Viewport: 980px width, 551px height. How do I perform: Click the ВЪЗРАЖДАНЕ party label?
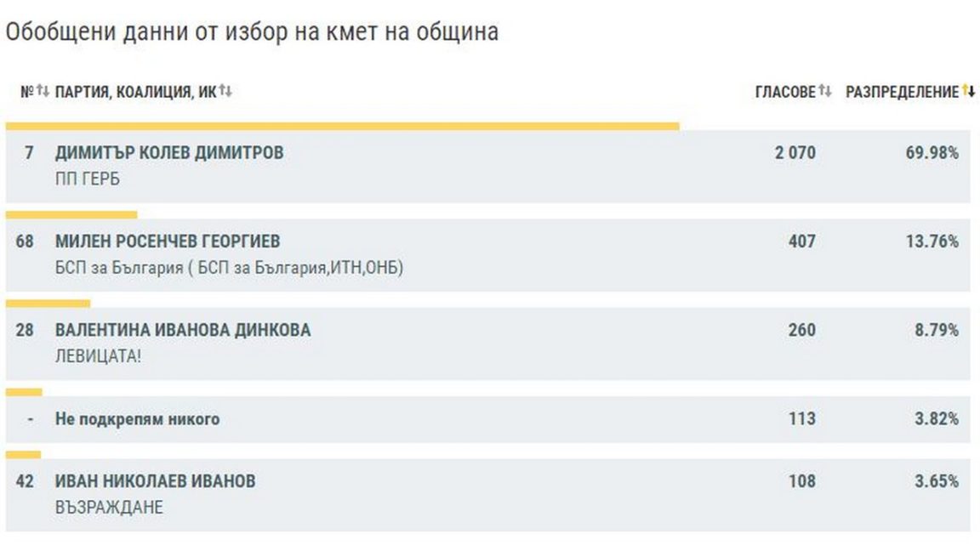tap(109, 508)
